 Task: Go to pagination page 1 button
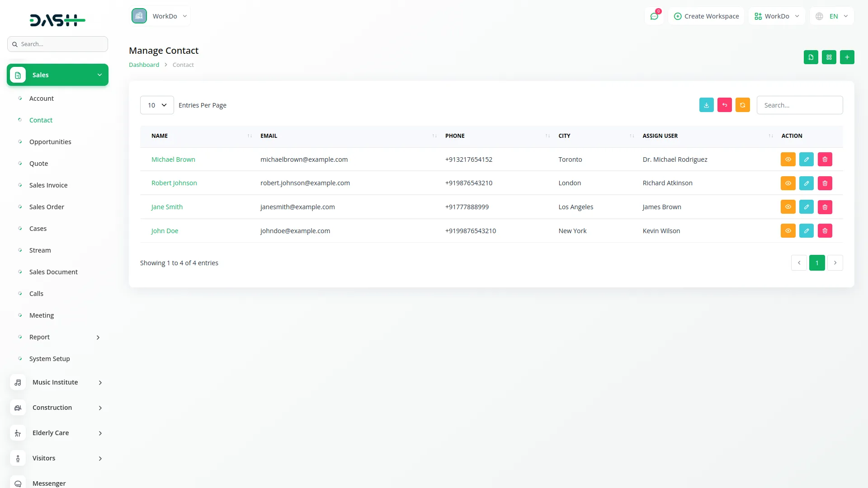coord(816,263)
